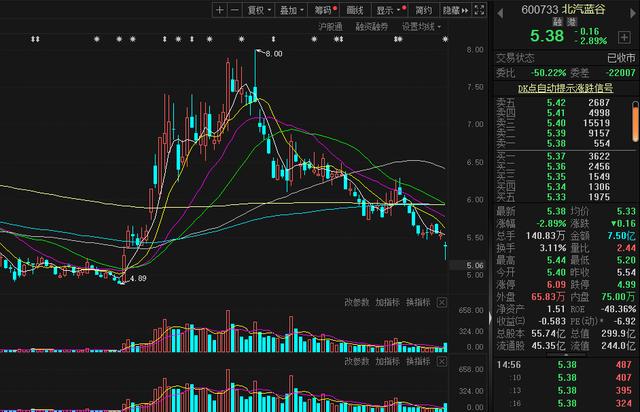640x412 pixels.
Task: Open 设置均线 dropdown
Action: [x=421, y=27]
